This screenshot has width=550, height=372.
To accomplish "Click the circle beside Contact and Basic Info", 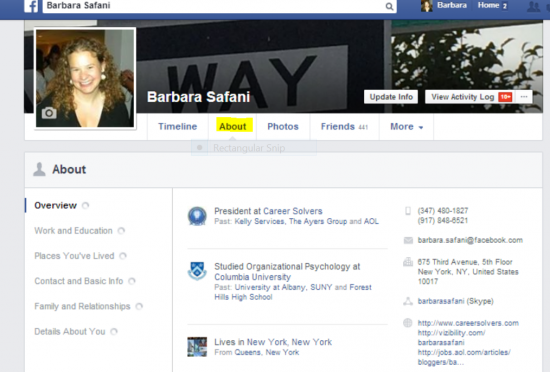I will click(x=132, y=281).
